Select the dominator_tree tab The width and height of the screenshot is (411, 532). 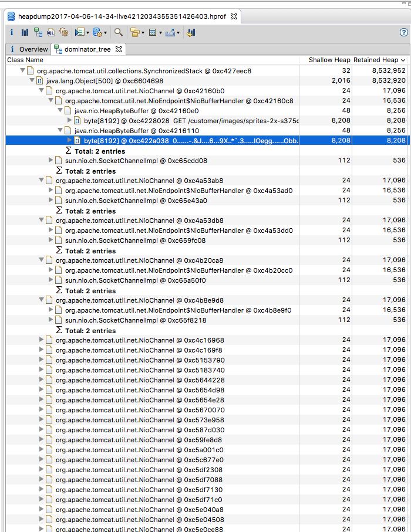pyautogui.click(x=87, y=49)
